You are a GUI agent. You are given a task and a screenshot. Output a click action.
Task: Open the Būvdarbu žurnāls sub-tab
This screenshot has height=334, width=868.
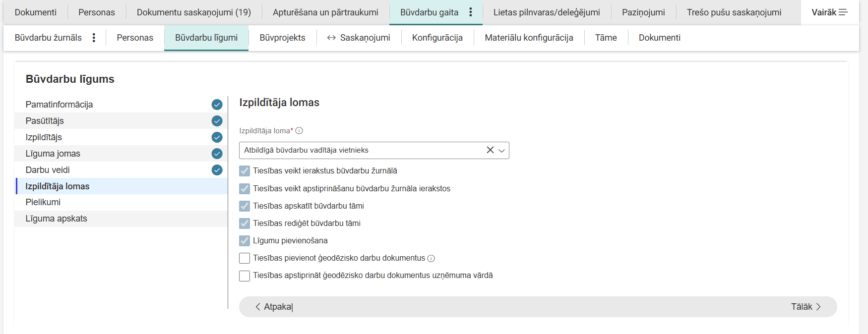tap(48, 38)
